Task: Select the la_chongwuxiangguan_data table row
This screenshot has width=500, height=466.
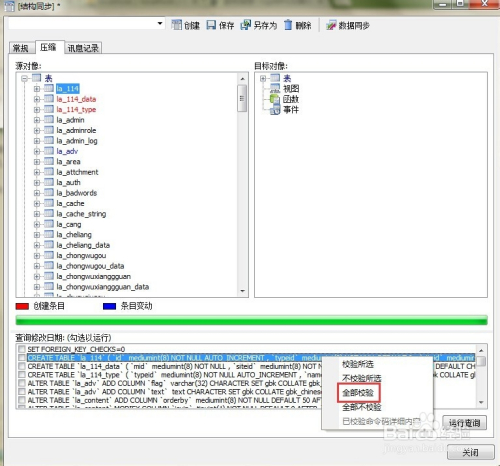Action: point(102,287)
